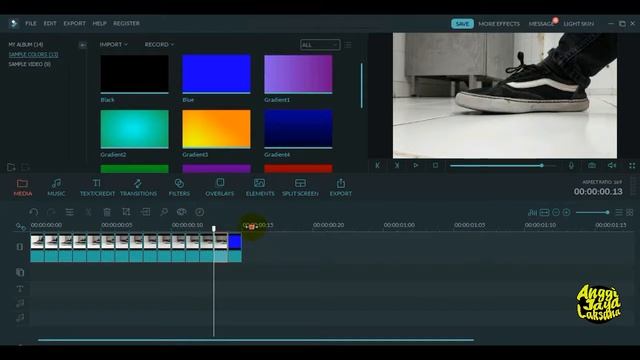640x360 pixels.
Task: Open the EXPORT menu in menu bar
Action: tap(74, 24)
